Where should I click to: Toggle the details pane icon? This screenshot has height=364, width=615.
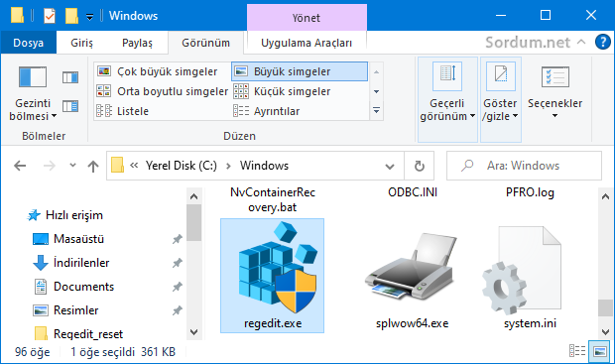pyautogui.click(x=70, y=106)
